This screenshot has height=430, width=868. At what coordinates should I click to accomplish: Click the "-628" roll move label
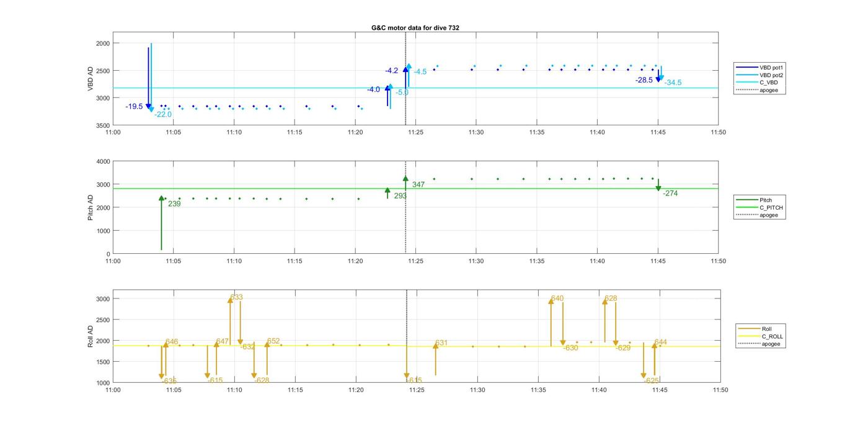[x=262, y=380]
